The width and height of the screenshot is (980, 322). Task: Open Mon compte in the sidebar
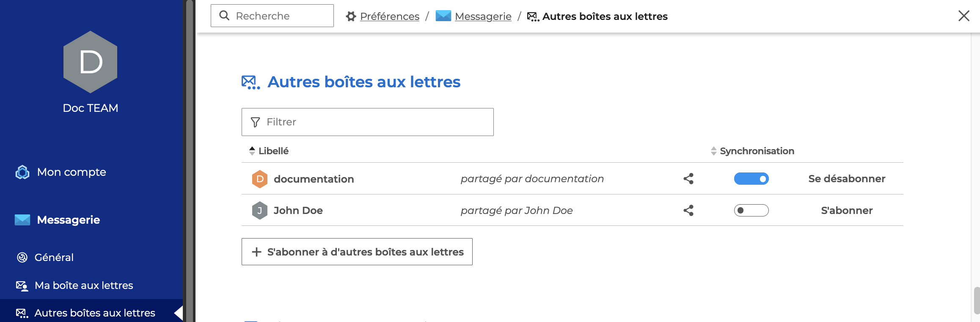[x=71, y=172]
